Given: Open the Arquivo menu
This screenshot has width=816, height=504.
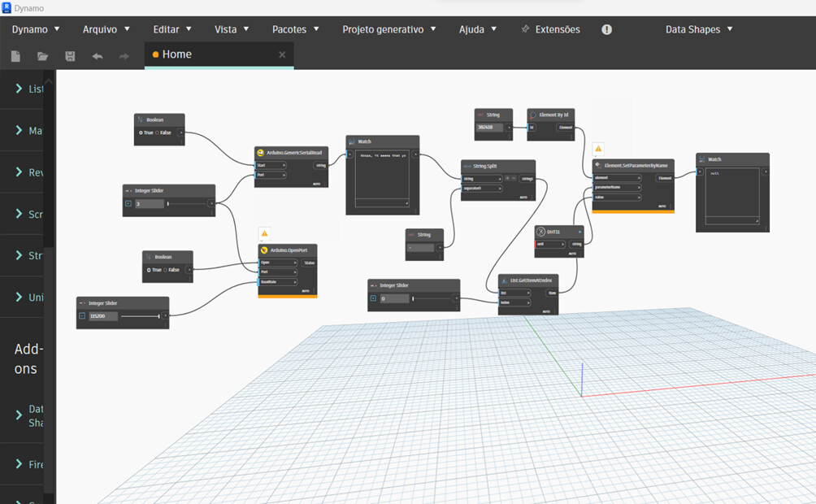Looking at the screenshot, I should pos(101,29).
